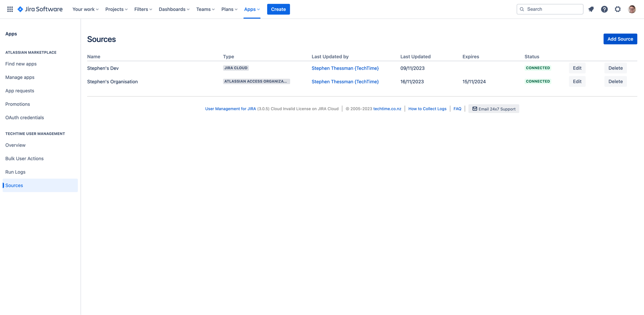This screenshot has width=644, height=315.
Task: Delete the Stephen's Dev source
Action: pos(615,68)
